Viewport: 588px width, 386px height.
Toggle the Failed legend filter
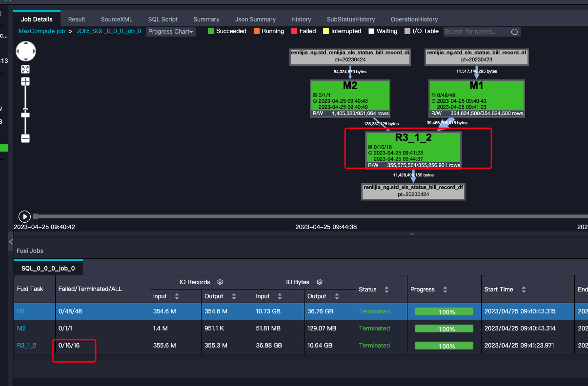click(304, 31)
